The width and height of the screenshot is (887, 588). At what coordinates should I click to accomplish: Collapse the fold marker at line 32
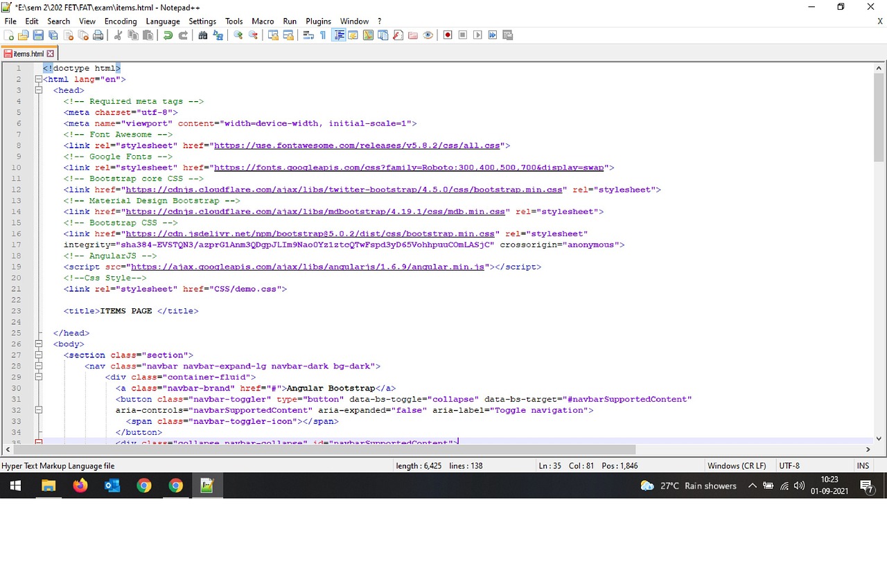[39, 410]
